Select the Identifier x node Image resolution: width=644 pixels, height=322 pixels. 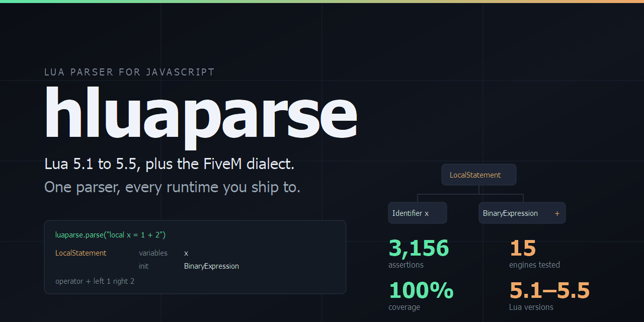tap(417, 213)
